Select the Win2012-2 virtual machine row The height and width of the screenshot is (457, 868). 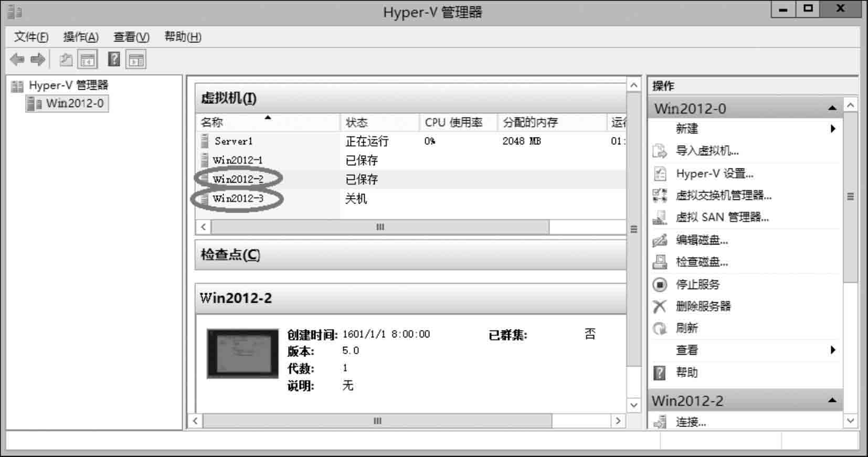click(x=411, y=179)
